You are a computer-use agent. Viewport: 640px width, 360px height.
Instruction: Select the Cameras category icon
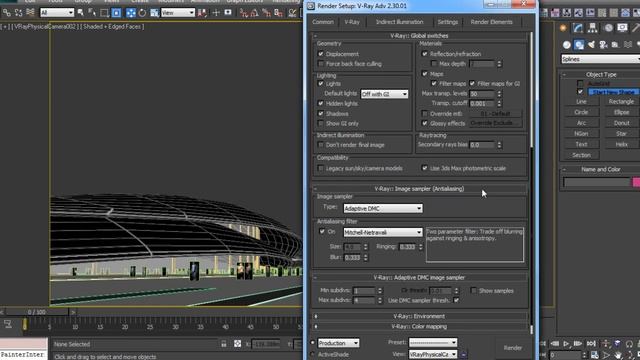(x=603, y=44)
